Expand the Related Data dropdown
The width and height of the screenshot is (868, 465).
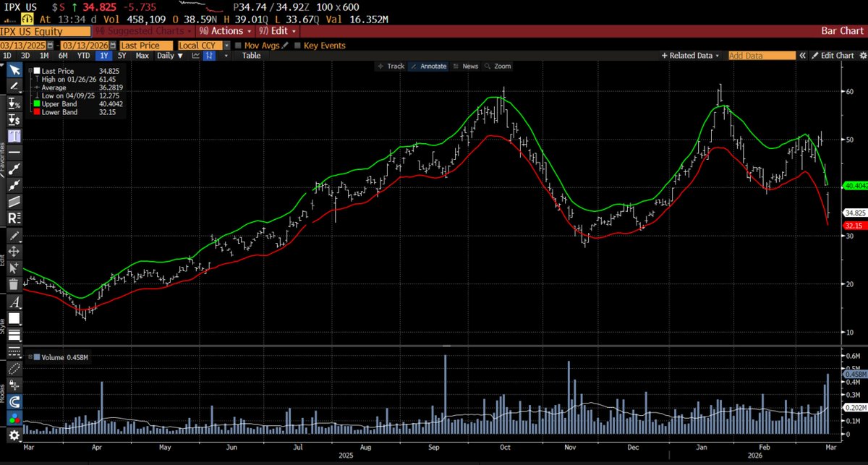pos(691,56)
